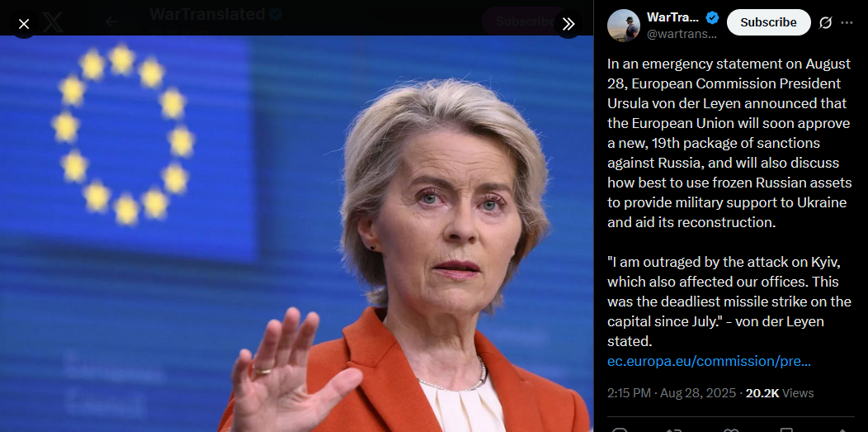Bookmark the post with the bookmark icon
This screenshot has width=868, height=432.
[786, 431]
